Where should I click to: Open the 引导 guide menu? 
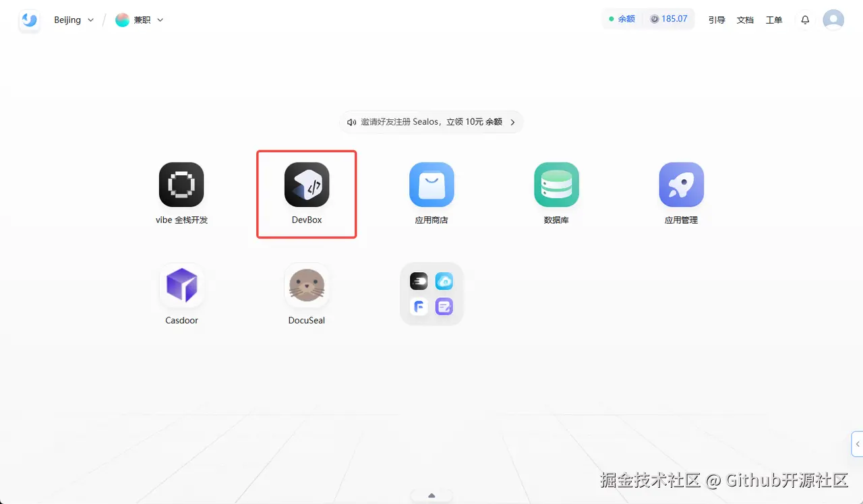tap(717, 20)
